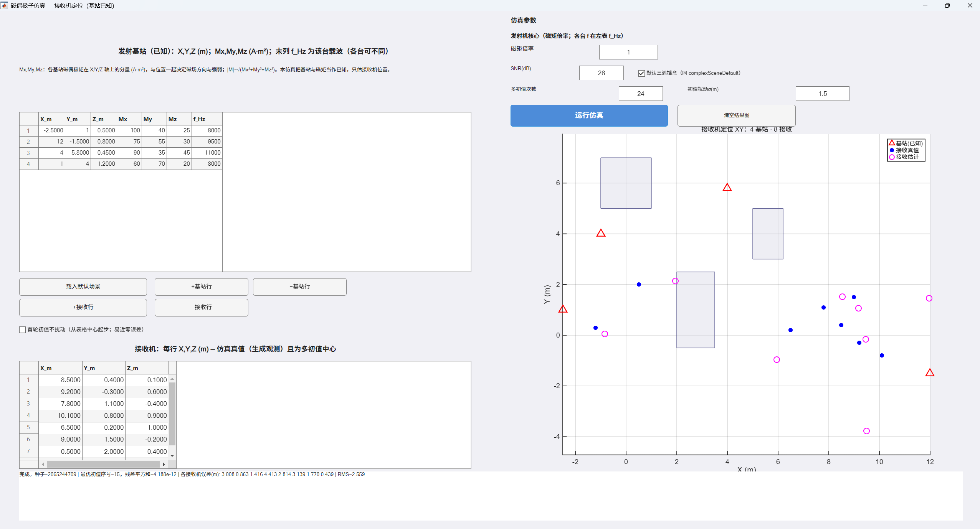Click the receiver table scroll-down arrow

coord(172,456)
